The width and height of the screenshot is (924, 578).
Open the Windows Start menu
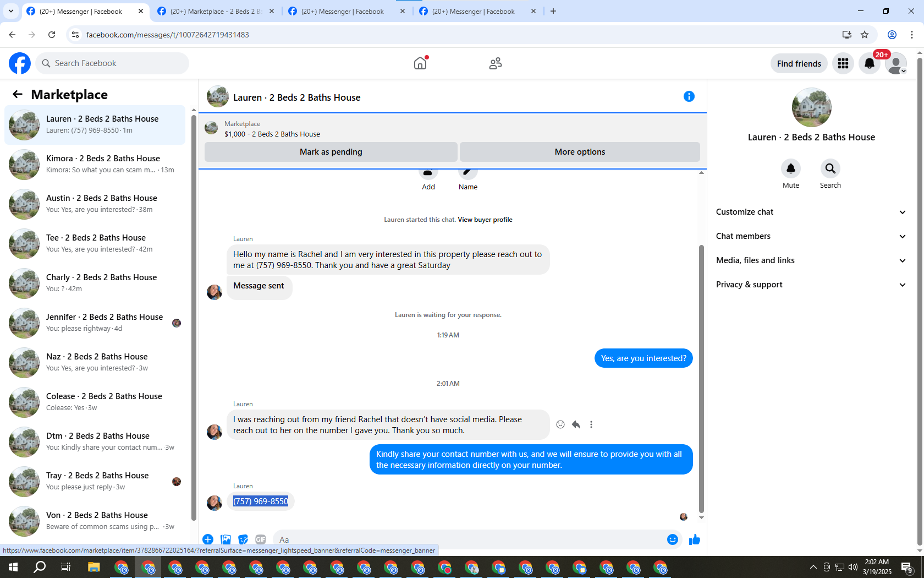[13, 567]
